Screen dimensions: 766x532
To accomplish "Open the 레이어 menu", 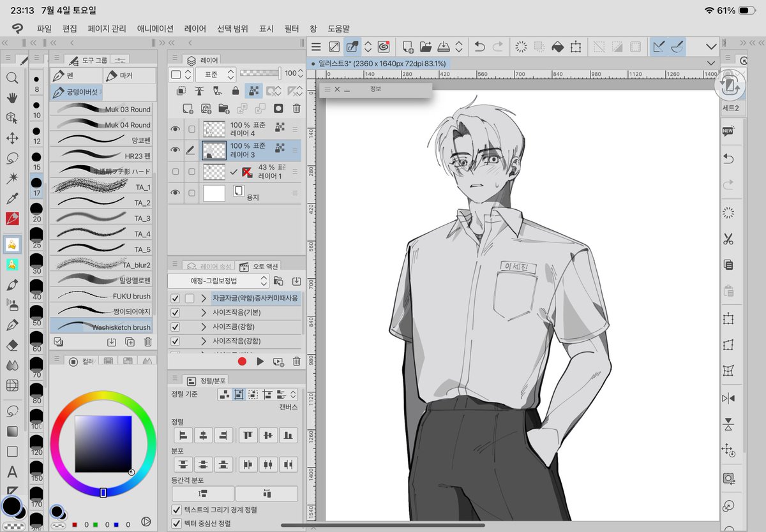I will click(195, 29).
